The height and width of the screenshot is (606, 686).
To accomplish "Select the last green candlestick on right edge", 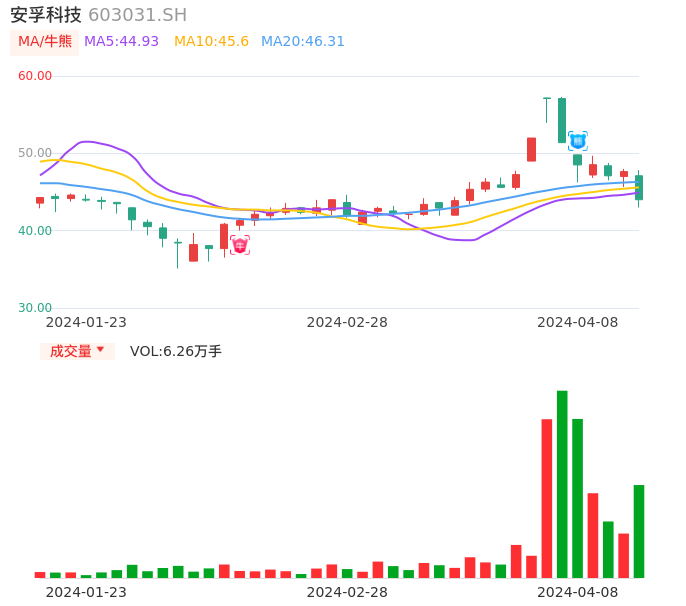I will 639,188.
